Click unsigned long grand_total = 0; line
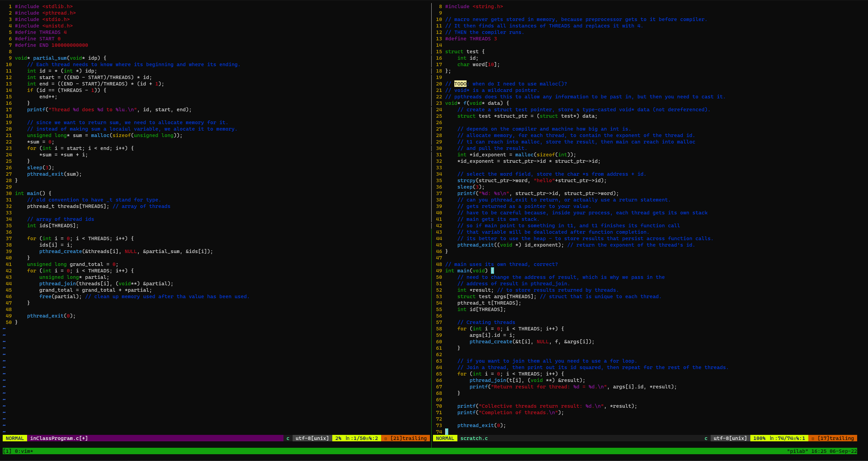868x461 pixels. click(x=73, y=264)
